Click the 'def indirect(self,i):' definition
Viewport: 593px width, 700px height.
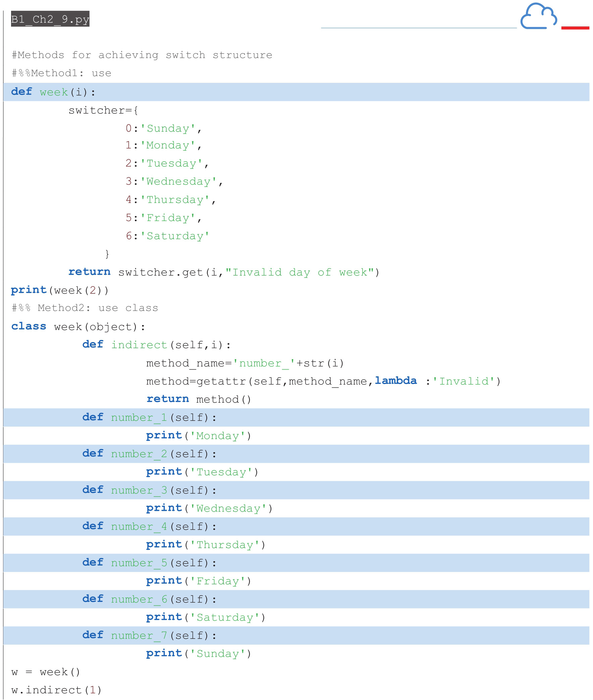(156, 344)
